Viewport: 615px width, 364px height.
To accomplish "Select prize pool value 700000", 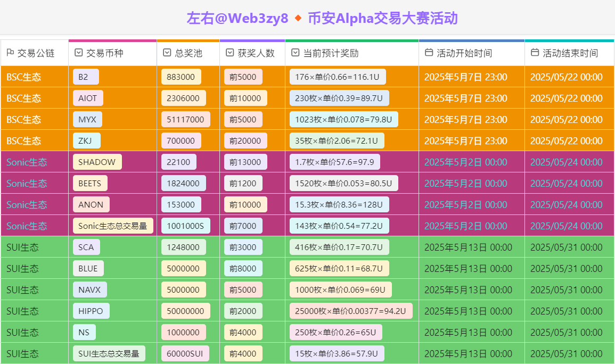I will (x=181, y=140).
